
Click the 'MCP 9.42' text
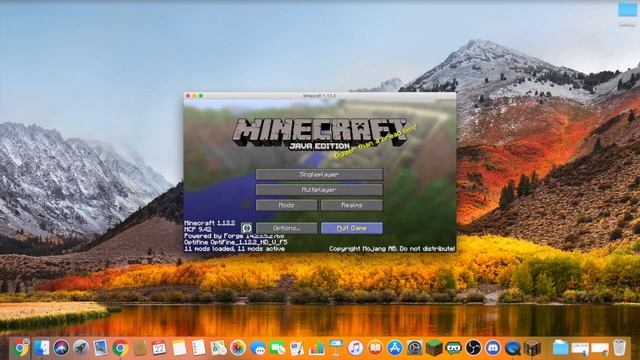[198, 229]
